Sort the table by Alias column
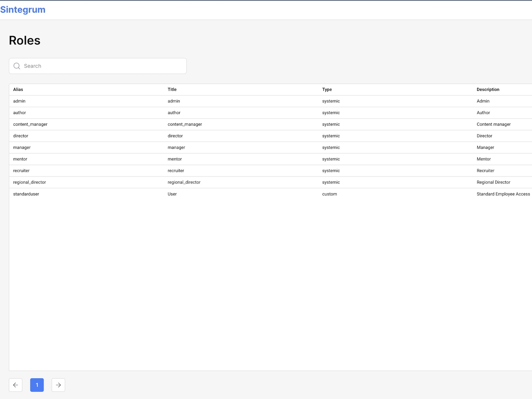 click(x=18, y=89)
